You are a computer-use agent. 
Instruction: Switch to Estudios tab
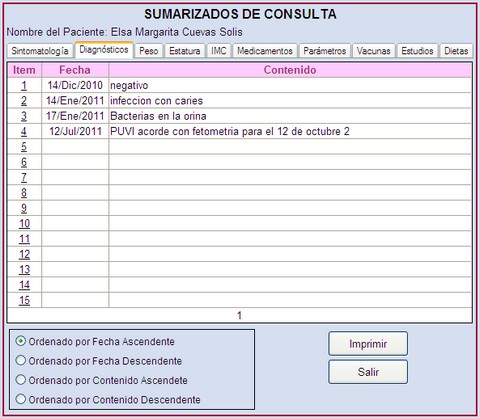(417, 51)
